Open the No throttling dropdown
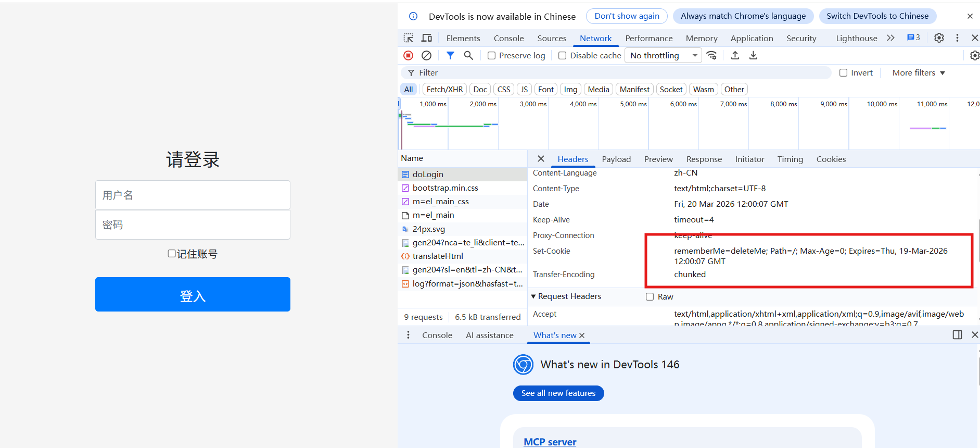The width and height of the screenshot is (980, 448). tap(663, 55)
